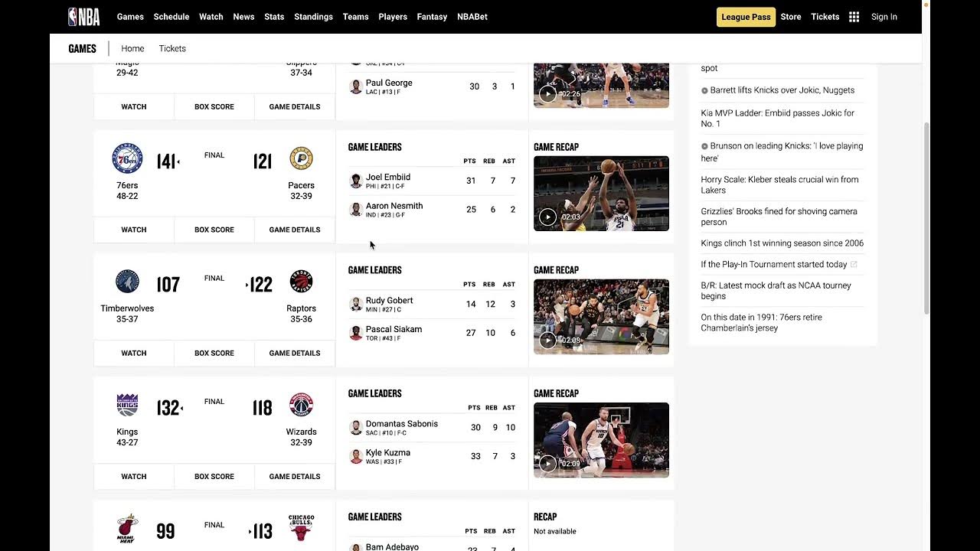Click the League Pass button
The height and width of the screenshot is (551, 980).
746,17
